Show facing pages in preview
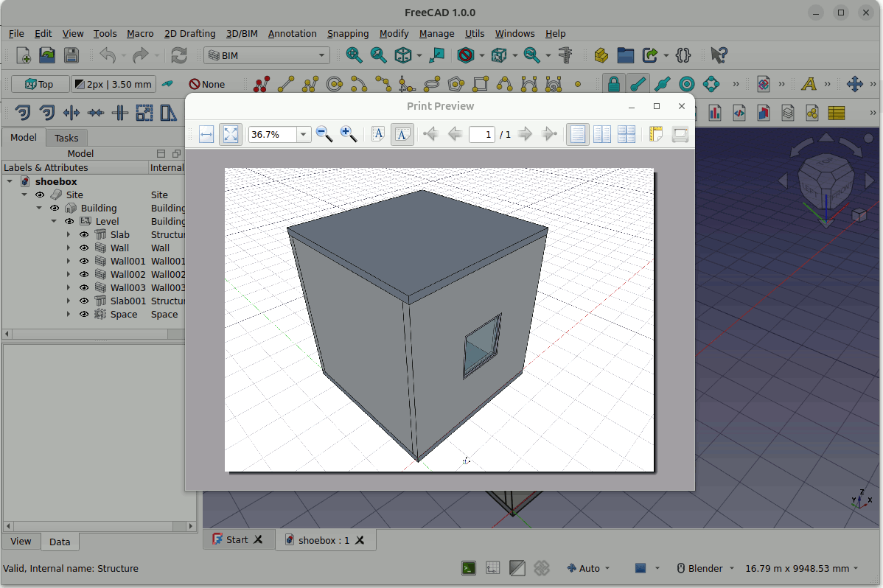Image resolution: width=883 pixels, height=588 pixels. [602, 134]
